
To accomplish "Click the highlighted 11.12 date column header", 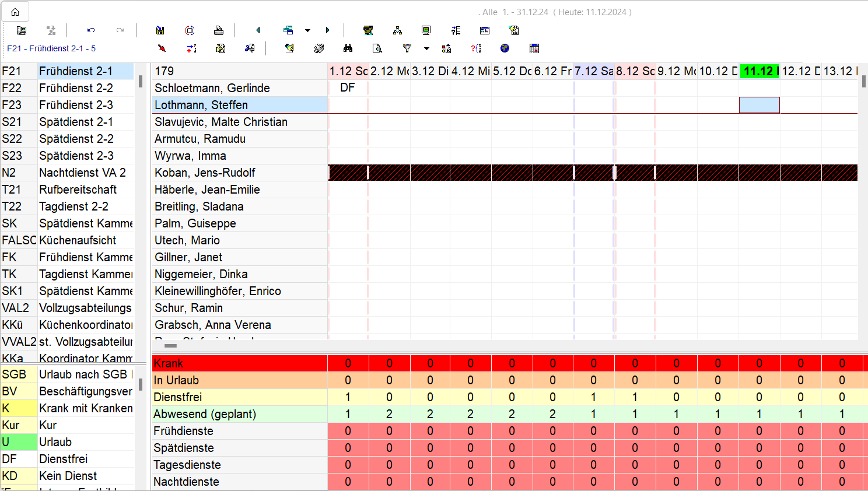I will tap(759, 71).
